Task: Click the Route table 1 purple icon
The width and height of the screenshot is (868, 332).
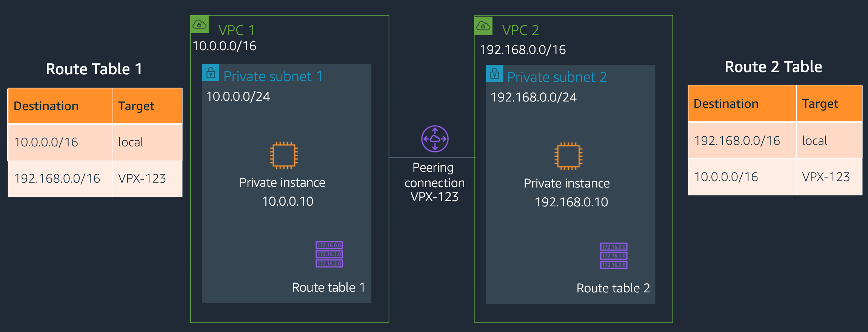Action: [329, 254]
